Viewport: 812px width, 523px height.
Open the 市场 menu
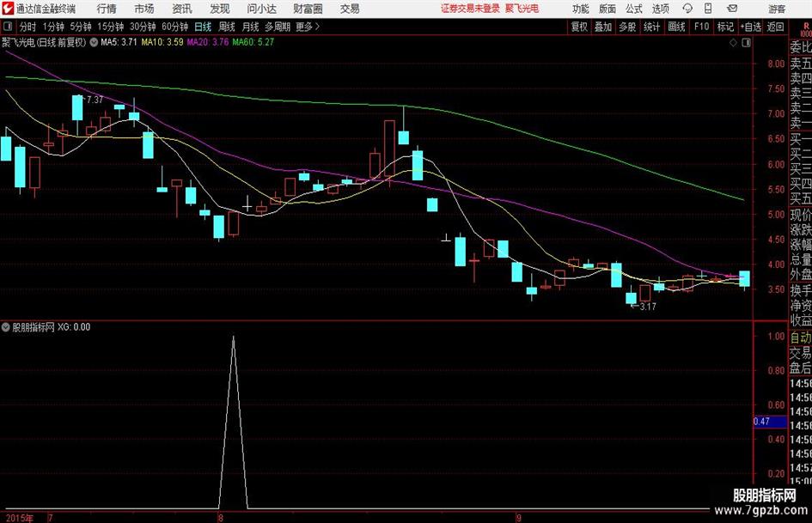click(144, 9)
